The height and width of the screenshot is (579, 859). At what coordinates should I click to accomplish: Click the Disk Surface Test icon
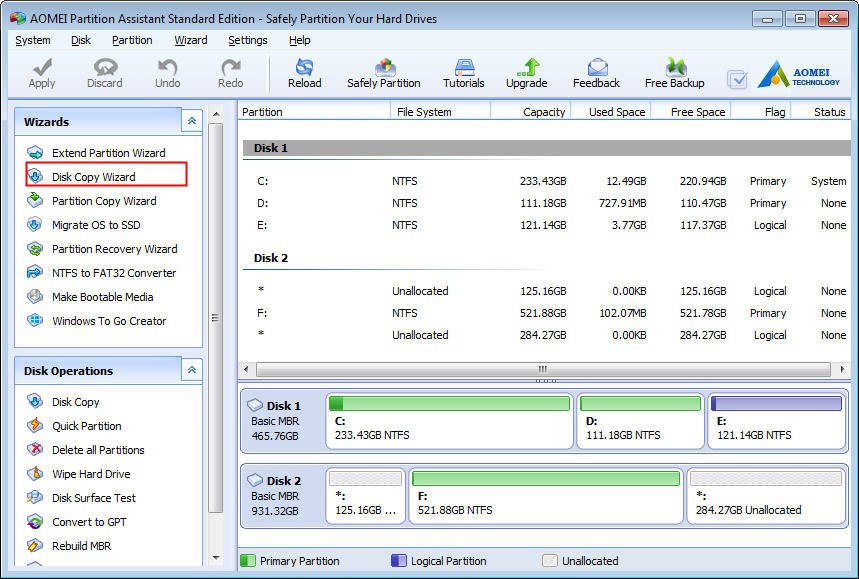pos(35,497)
